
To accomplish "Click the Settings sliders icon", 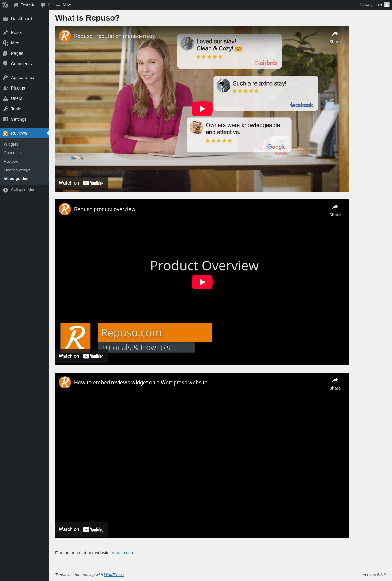I will [x=6, y=119].
